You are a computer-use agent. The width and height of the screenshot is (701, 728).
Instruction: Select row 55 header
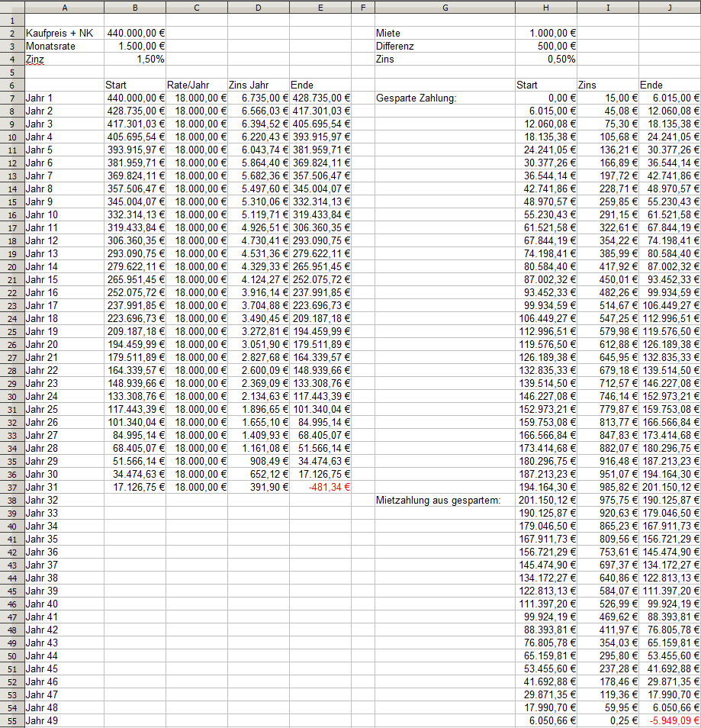pos(12,721)
